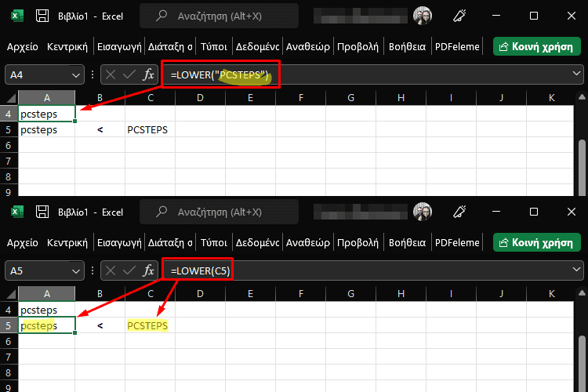The image size is (588, 392).
Task: Click the scroll-up arrow in the bottom window
Action: click(582, 293)
